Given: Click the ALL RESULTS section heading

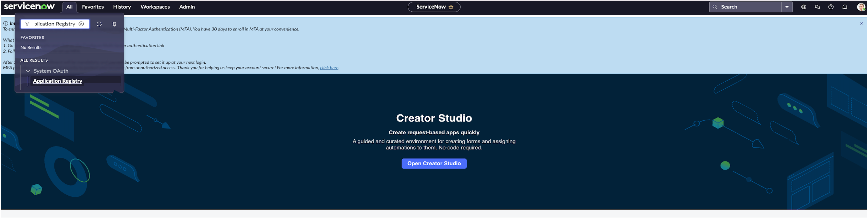Looking at the screenshot, I should pyautogui.click(x=34, y=60).
